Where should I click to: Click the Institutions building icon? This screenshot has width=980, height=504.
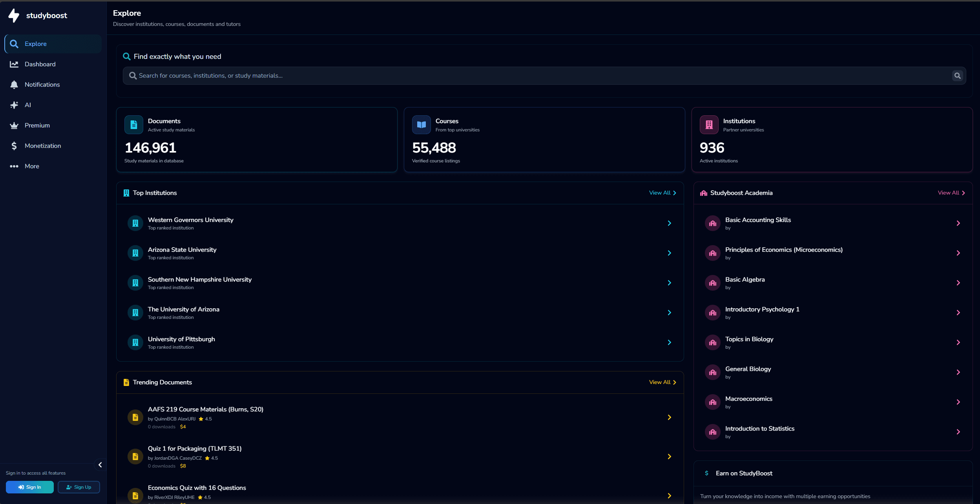(709, 125)
